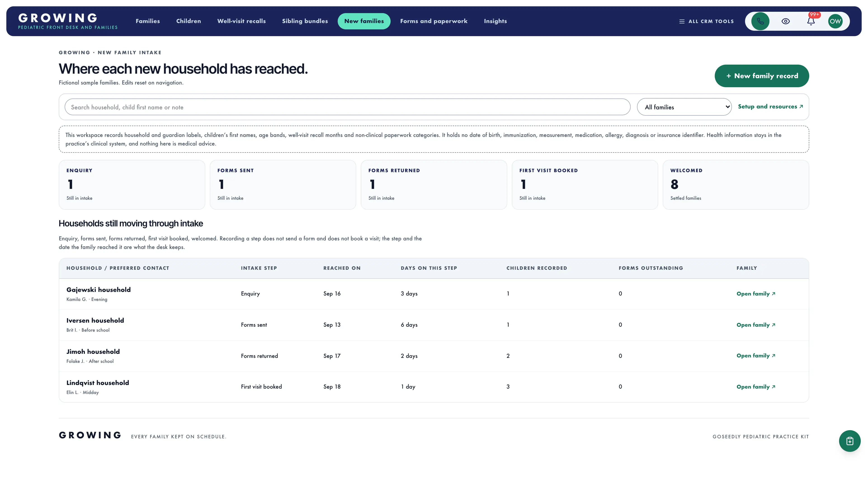Select the Welcomed summary card

(736, 185)
